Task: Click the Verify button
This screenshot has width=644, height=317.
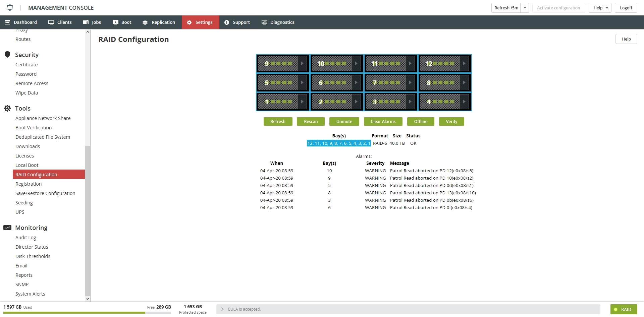Action: 451,121
